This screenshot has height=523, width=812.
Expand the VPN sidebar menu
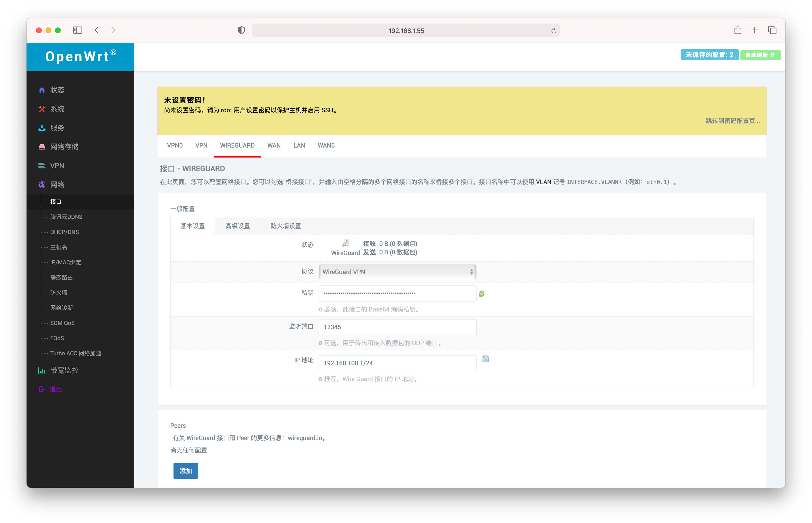click(57, 166)
